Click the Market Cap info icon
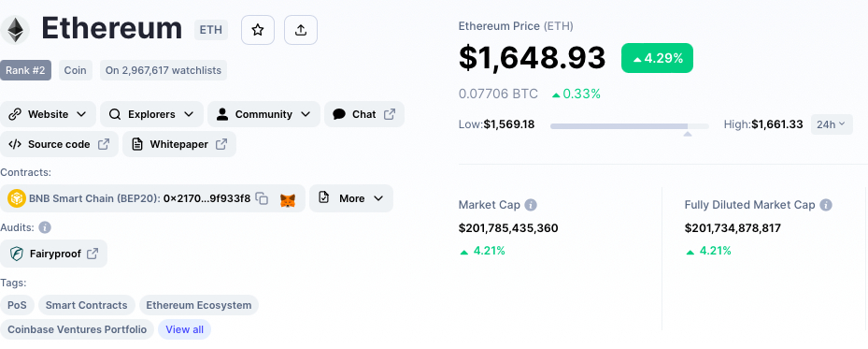This screenshot has height=349, width=868. [531, 205]
